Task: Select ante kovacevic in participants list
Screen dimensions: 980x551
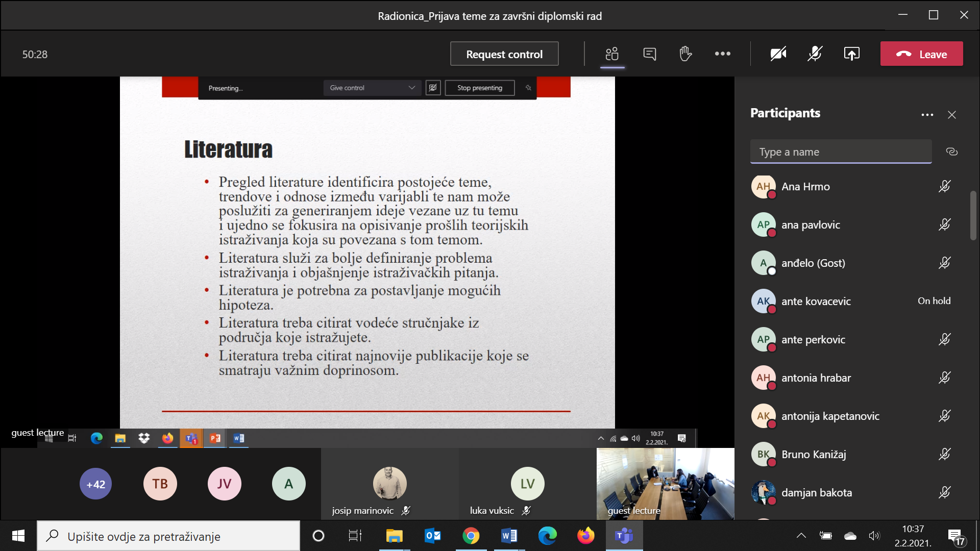Action: [816, 301]
